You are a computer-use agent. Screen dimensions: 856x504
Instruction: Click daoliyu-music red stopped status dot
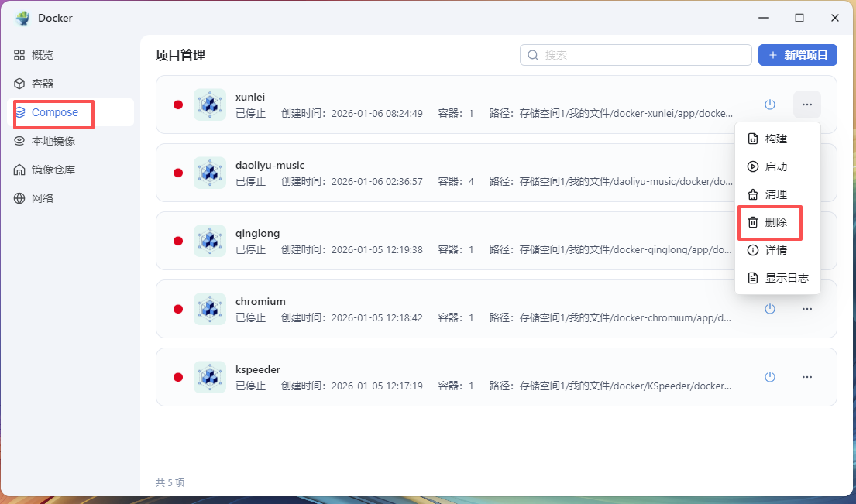coord(178,173)
